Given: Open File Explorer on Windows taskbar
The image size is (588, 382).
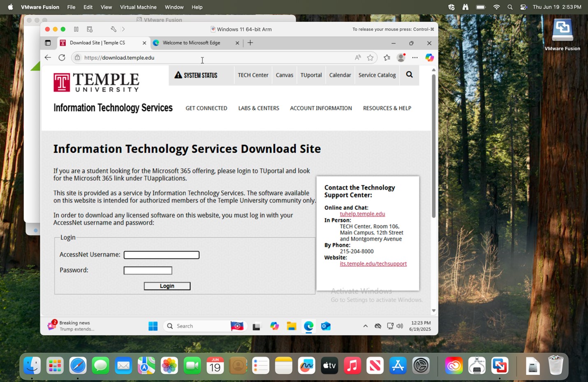Looking at the screenshot, I should [x=292, y=326].
